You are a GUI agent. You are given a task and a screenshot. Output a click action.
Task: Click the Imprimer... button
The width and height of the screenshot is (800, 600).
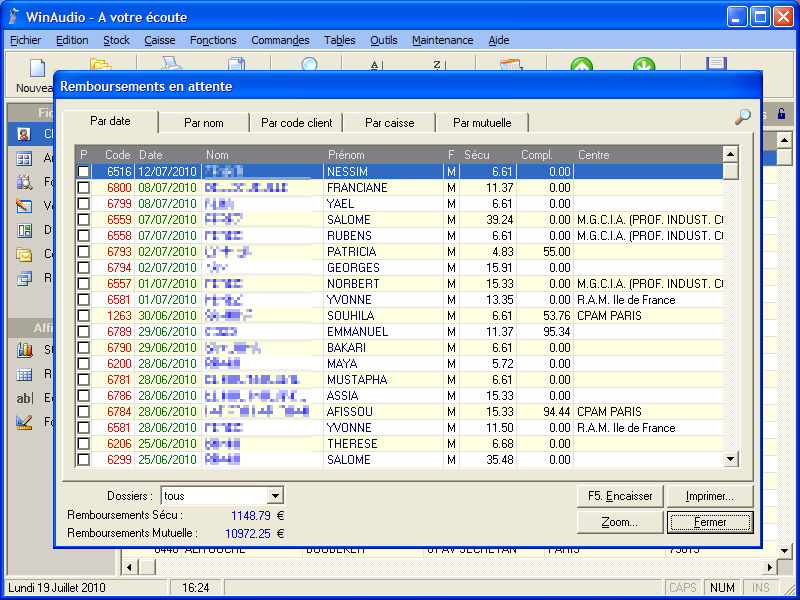710,496
